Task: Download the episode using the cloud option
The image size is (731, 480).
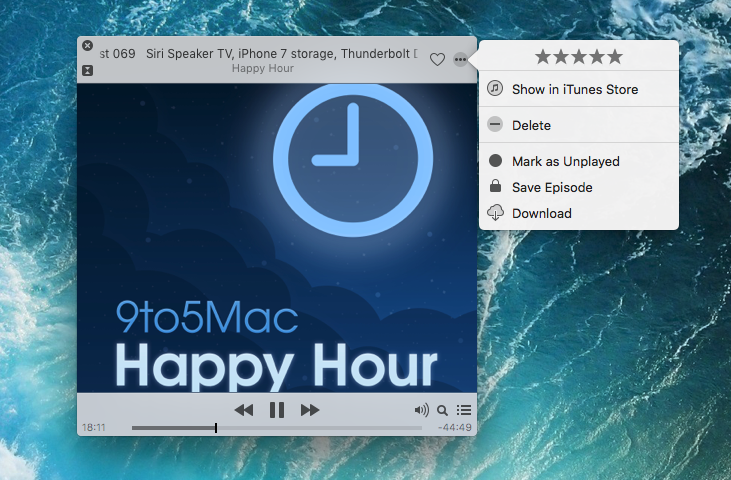Action: [x=541, y=213]
